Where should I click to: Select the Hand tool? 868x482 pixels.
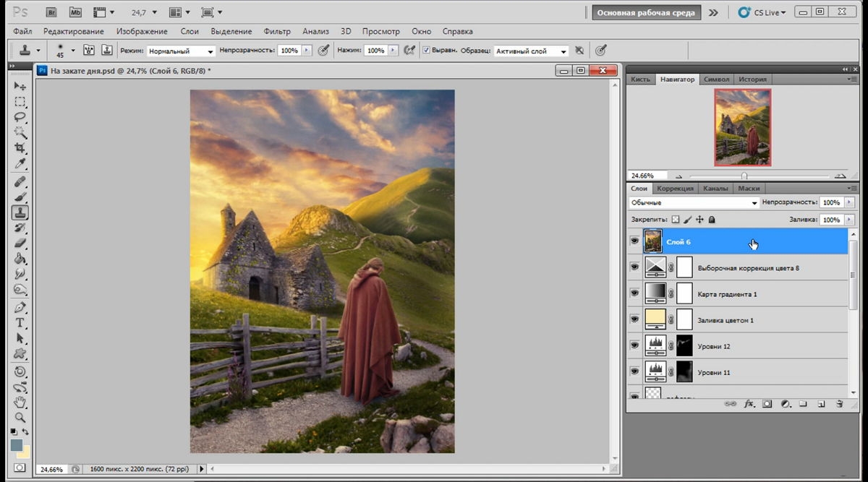point(20,402)
